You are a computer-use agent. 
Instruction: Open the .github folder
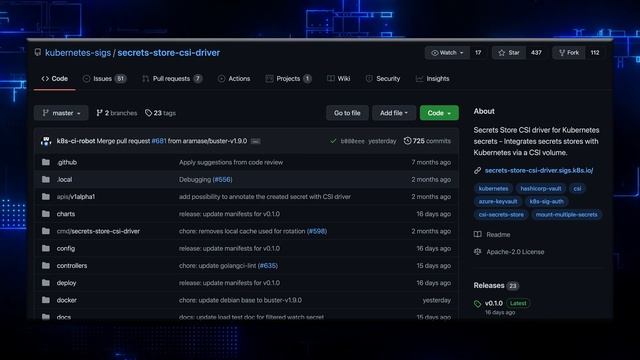(x=67, y=162)
